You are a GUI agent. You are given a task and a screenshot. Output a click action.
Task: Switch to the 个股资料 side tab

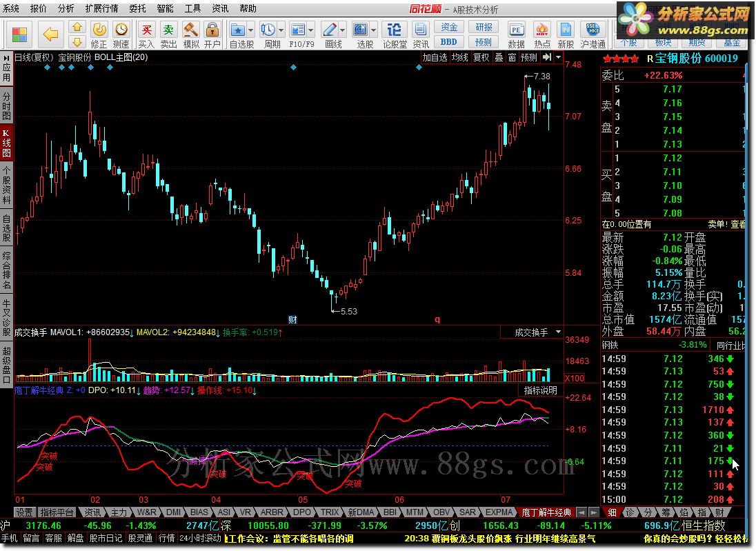[6, 186]
